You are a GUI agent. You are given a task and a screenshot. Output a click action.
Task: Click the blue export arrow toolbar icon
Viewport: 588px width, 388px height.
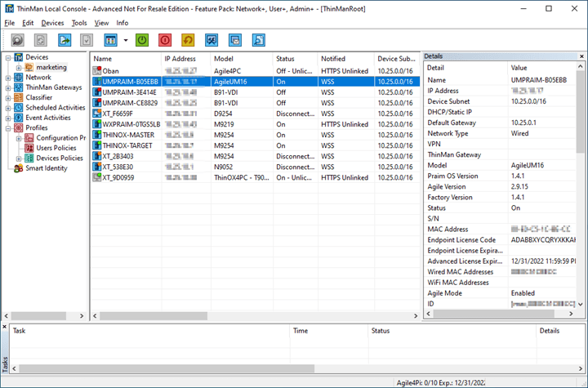(63, 39)
